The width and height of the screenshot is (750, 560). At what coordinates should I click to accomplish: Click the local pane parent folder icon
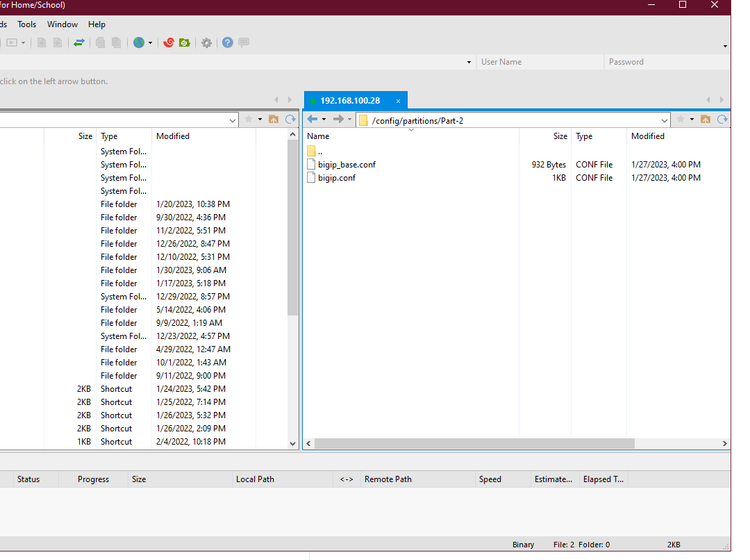tap(274, 119)
